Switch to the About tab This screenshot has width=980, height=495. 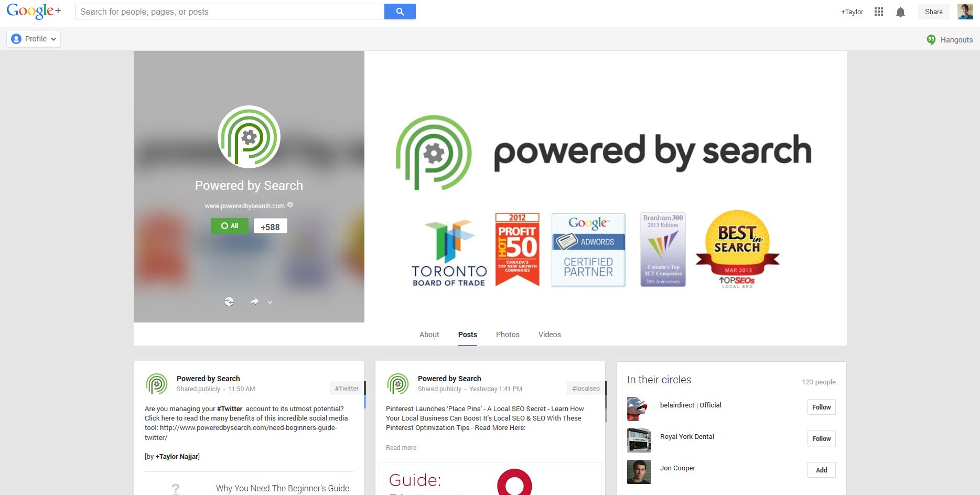pos(429,335)
